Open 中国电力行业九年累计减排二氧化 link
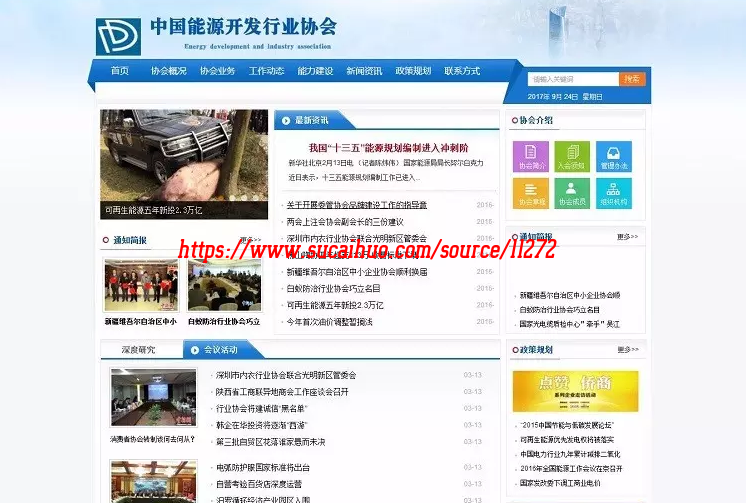 click(570, 454)
